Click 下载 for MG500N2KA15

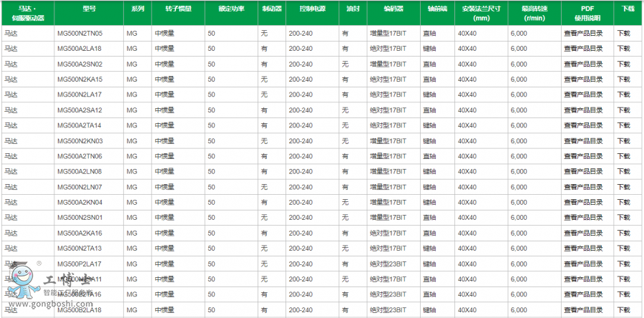623,79
